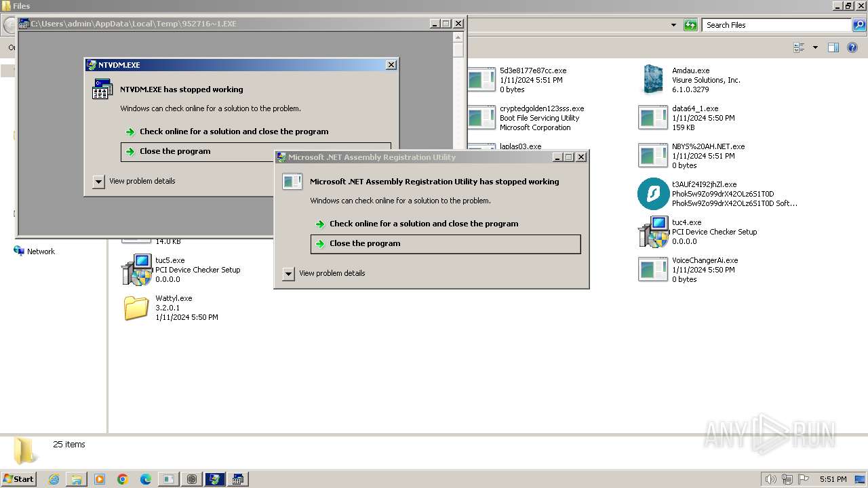
Task: Click the search magnifier button
Action: coord(859,25)
